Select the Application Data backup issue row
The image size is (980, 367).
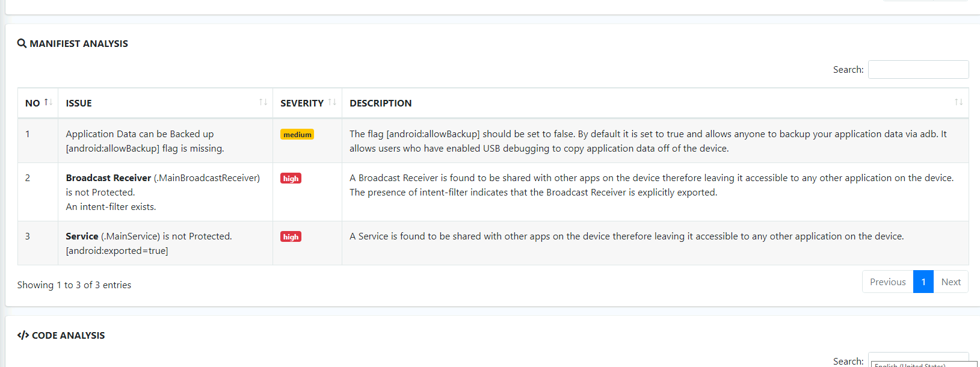493,141
